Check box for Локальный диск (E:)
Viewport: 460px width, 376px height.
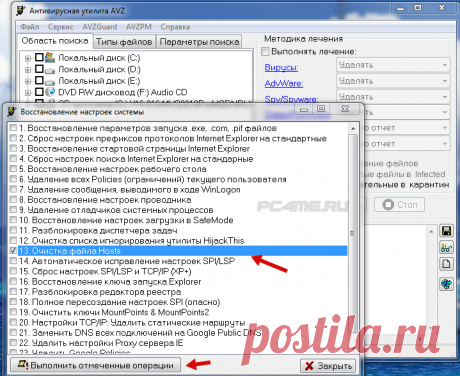pos(39,80)
